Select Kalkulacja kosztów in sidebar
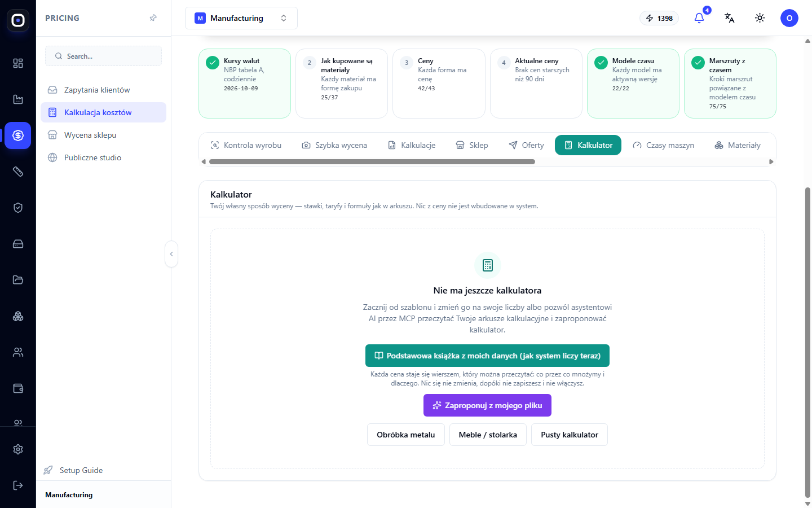 [103, 112]
